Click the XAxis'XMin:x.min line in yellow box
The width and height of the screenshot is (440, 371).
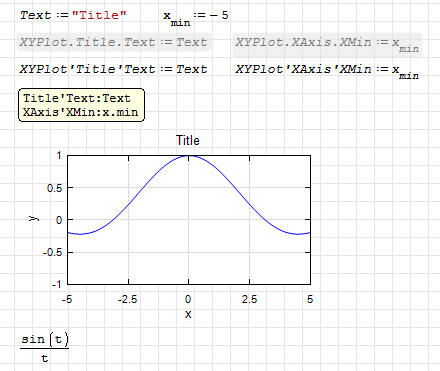[80, 112]
